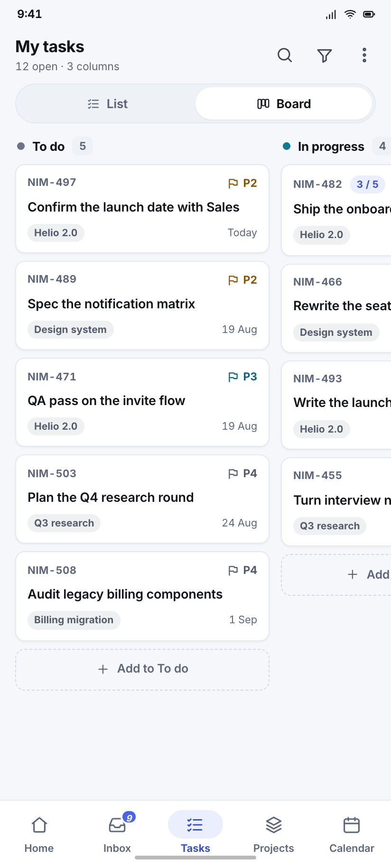Image resolution: width=391 pixels, height=868 pixels.
Task: Open card Spec the notification matrix
Action: tap(142, 305)
